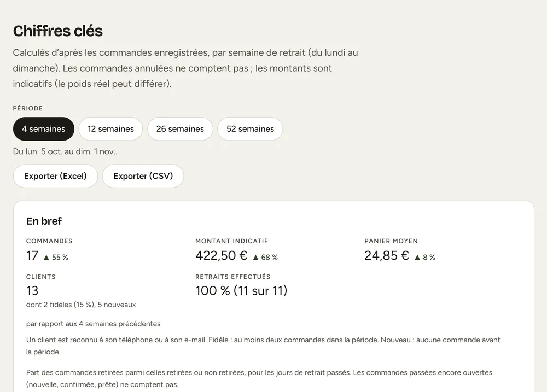Click the Chiffres clés heading
The image size is (547, 392).
click(58, 31)
